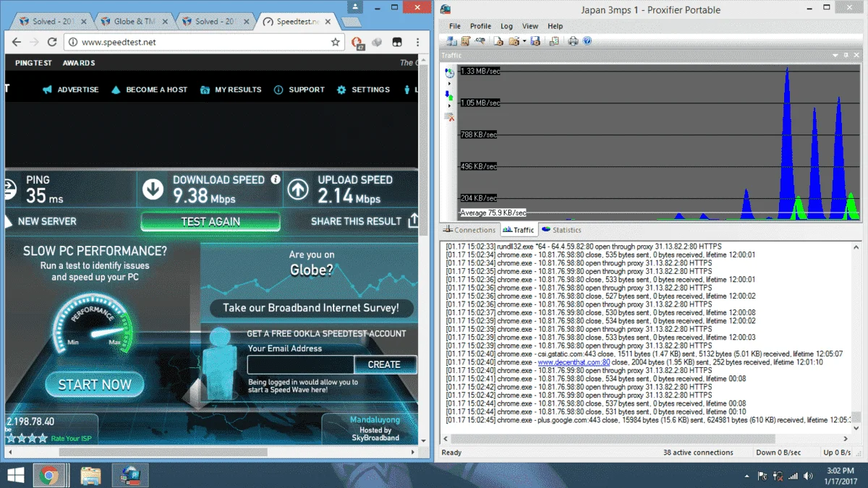Screen dimensions: 868x488
Task: Click the blue-green arrows icon beside Traffic graph
Action: (449, 95)
